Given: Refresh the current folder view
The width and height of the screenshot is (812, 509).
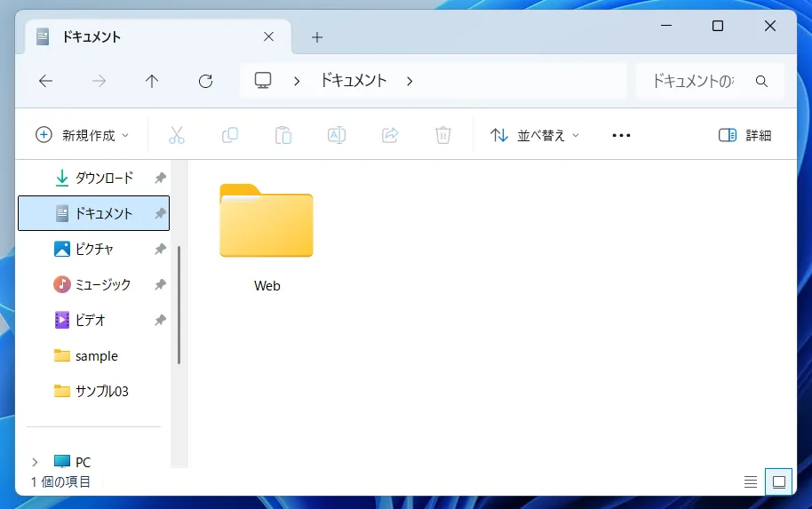Looking at the screenshot, I should pos(205,81).
